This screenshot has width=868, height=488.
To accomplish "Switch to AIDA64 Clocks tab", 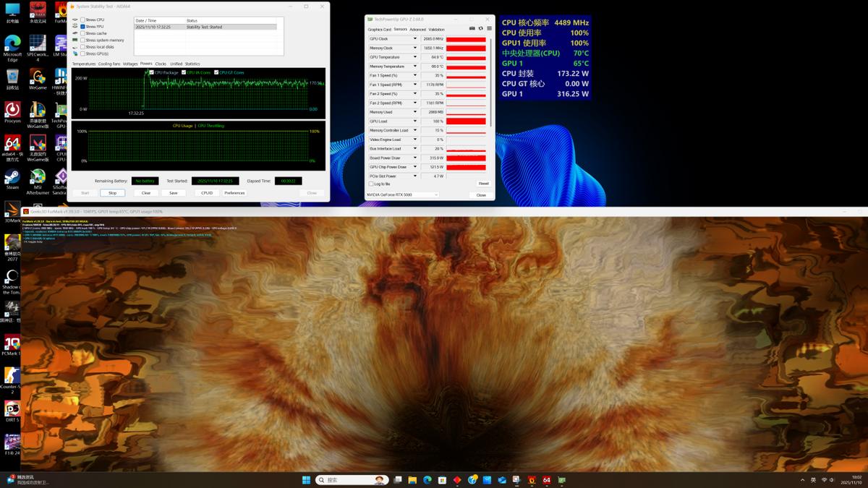I will pyautogui.click(x=161, y=64).
